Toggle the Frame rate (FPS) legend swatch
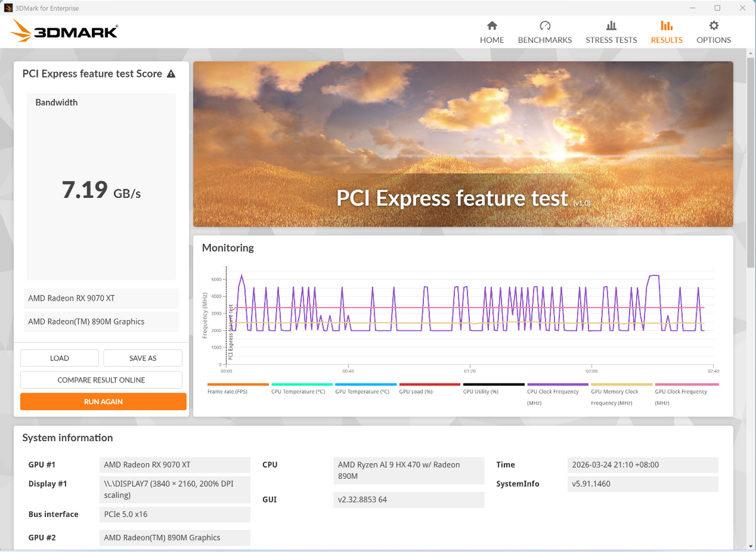756x552 pixels. tap(238, 384)
